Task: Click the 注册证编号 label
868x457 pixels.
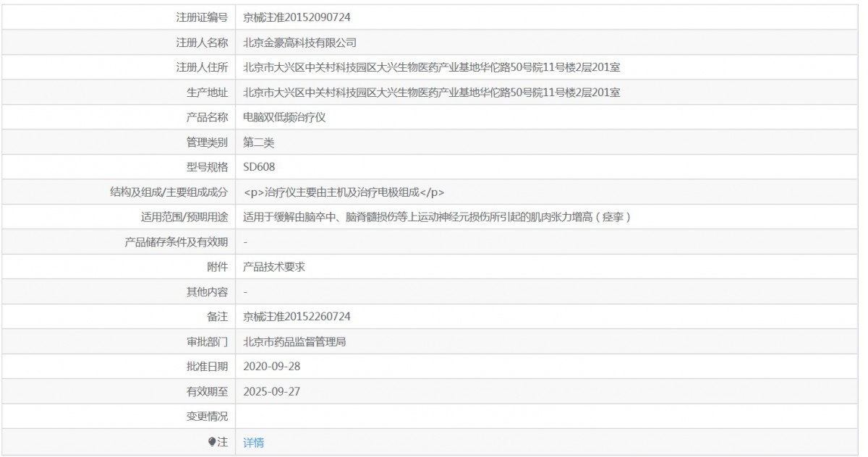Action: (202, 17)
